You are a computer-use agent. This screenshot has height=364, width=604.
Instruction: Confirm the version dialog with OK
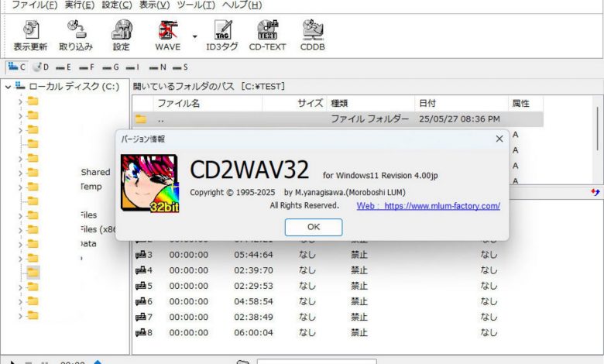coord(314,227)
